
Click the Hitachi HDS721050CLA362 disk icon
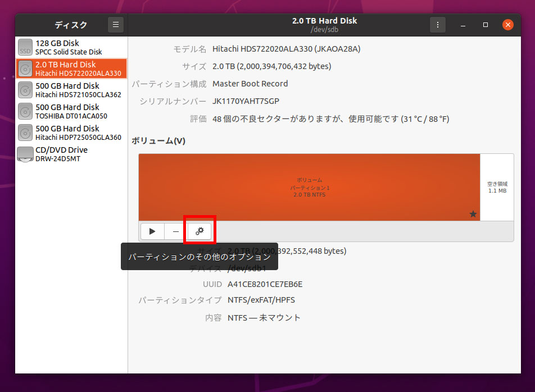25,90
